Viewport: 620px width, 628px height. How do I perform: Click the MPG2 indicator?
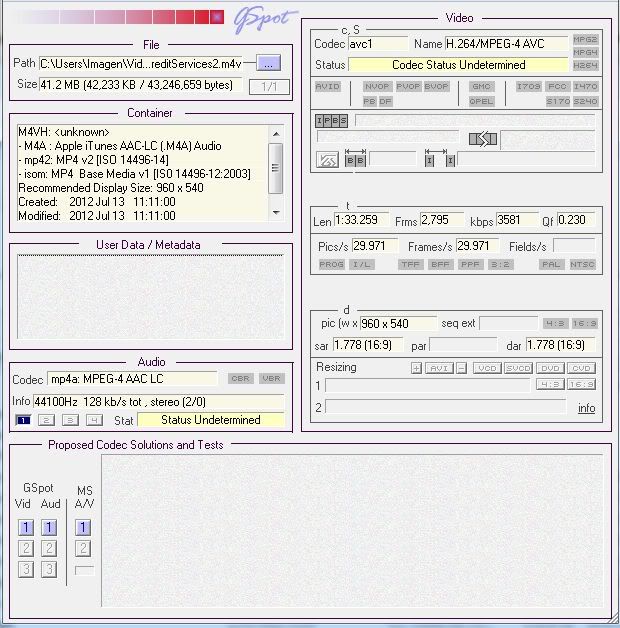pos(586,39)
